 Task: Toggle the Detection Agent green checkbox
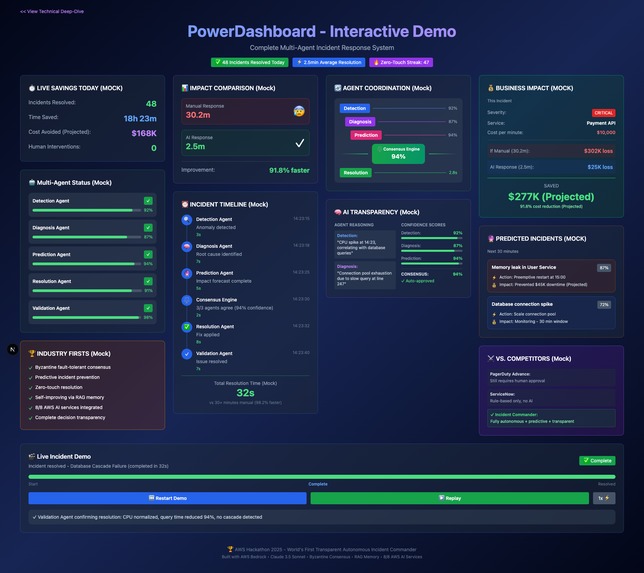pyautogui.click(x=148, y=201)
